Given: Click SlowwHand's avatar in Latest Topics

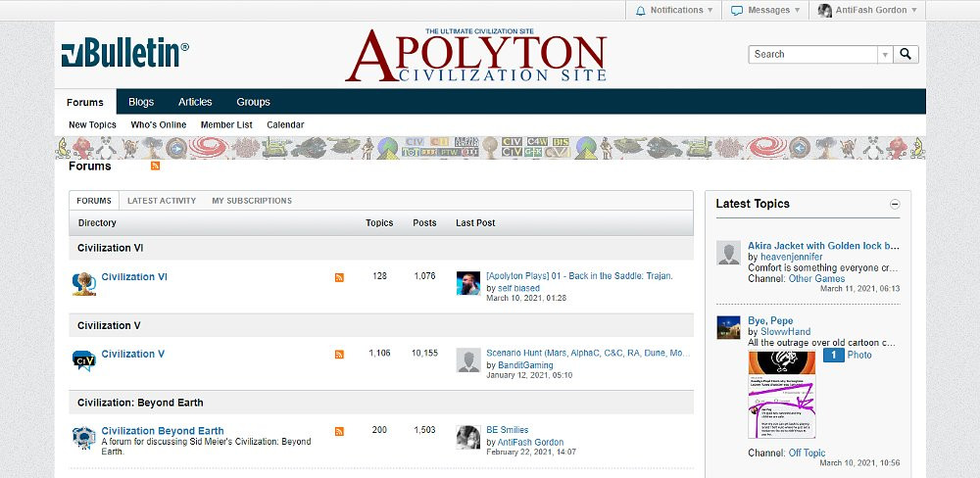Looking at the screenshot, I should coord(728,327).
